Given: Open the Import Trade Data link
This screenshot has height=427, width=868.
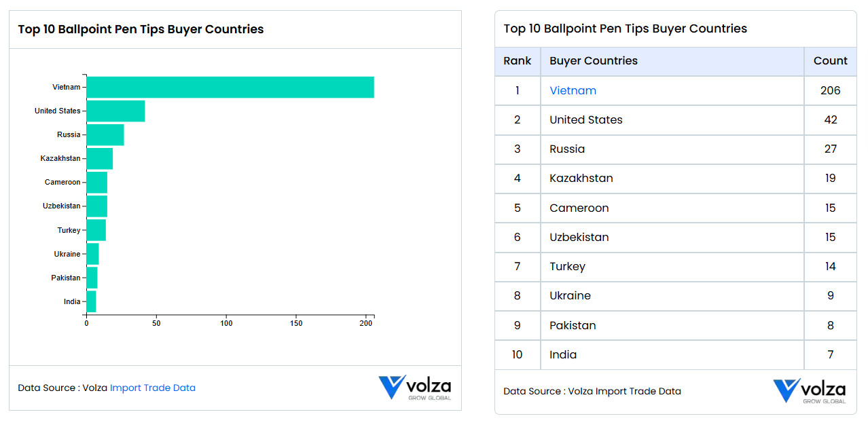Looking at the screenshot, I should click(153, 388).
